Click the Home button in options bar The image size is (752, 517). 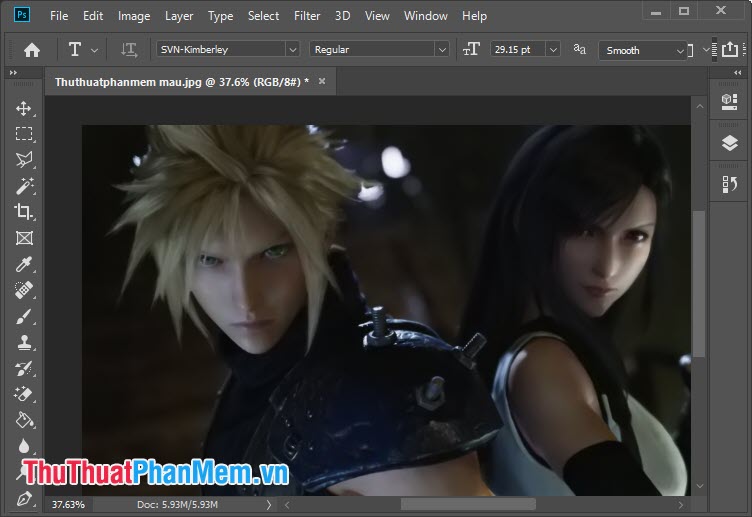point(32,49)
